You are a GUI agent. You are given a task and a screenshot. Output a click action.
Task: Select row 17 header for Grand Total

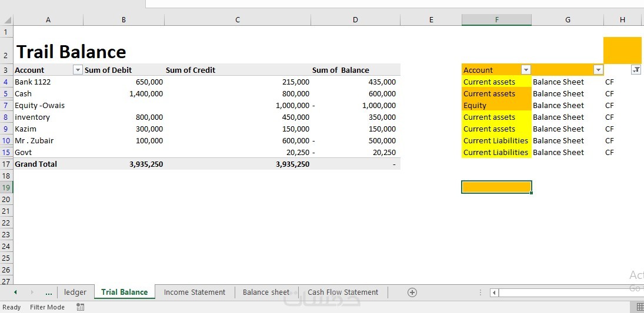6,164
